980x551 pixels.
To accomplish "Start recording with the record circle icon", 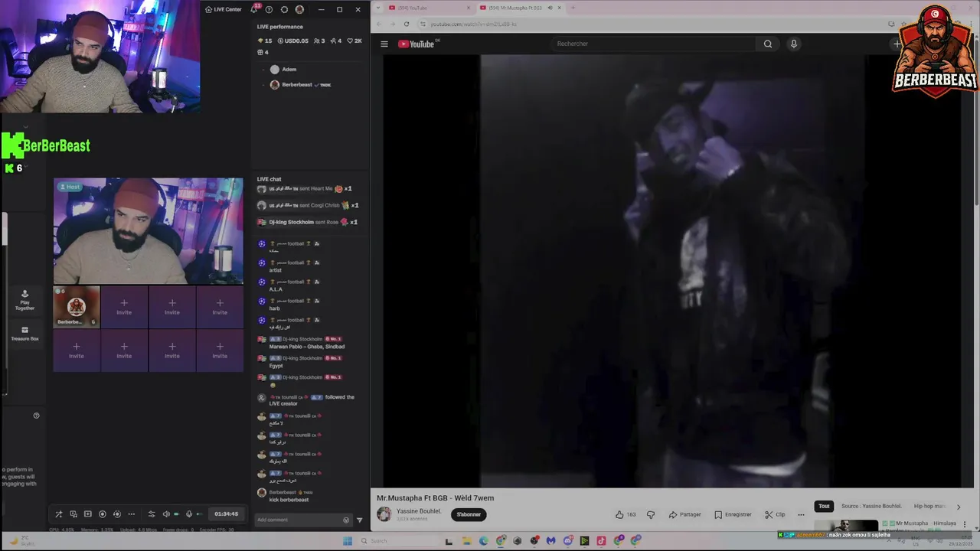I will coord(103,514).
